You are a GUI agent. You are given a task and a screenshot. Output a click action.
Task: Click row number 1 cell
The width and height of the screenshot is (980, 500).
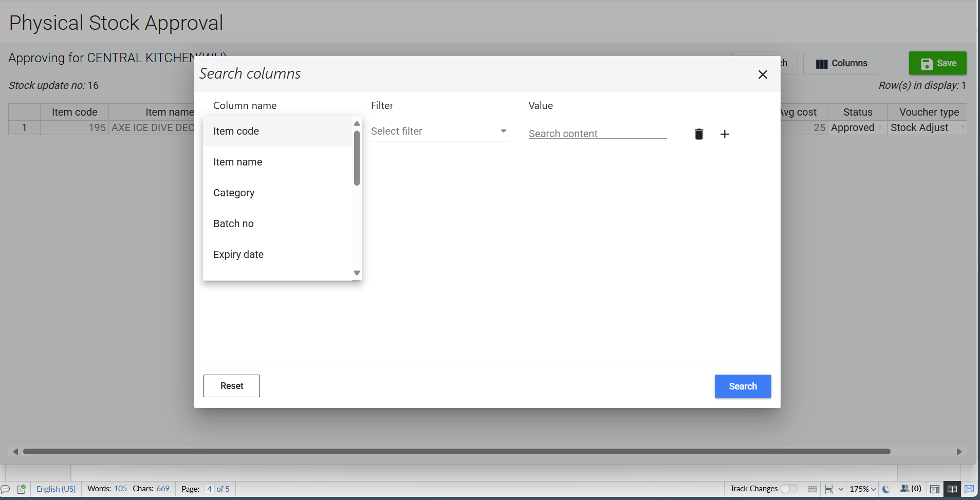(24, 127)
